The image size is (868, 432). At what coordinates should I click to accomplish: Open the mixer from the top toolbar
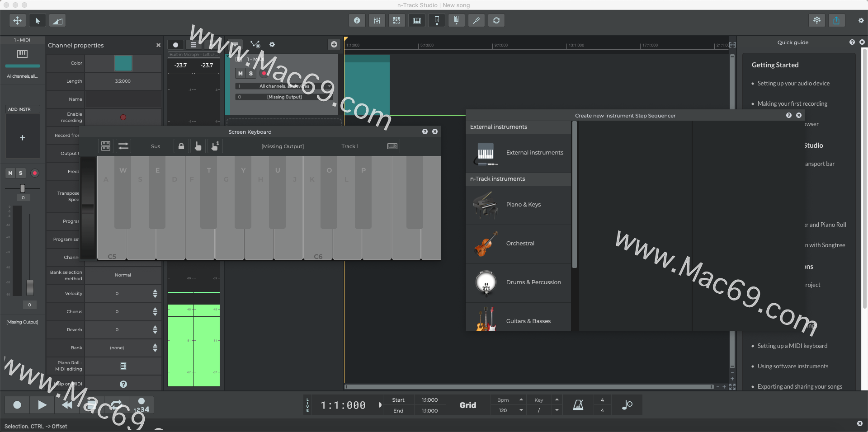[x=377, y=20]
